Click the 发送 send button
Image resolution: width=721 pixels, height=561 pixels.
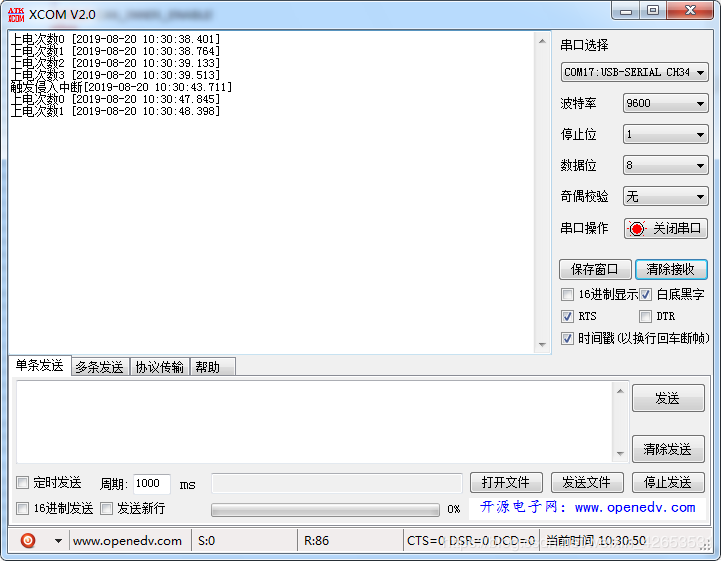pyautogui.click(x=668, y=398)
